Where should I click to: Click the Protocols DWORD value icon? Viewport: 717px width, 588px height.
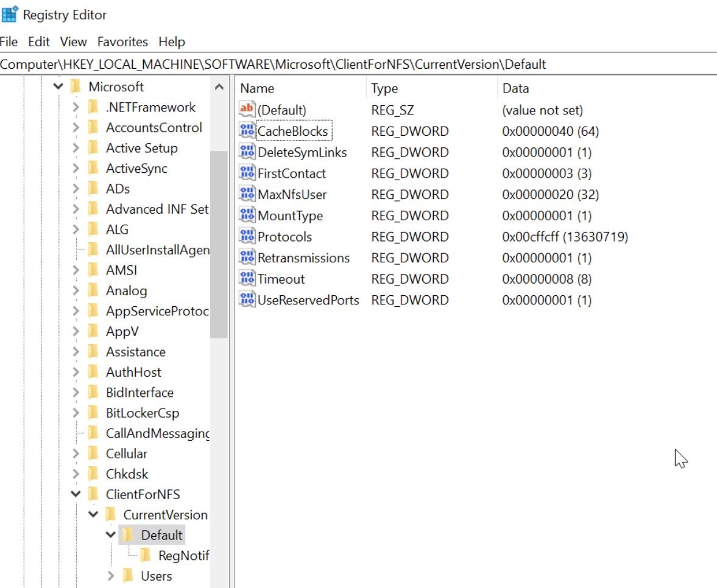pyautogui.click(x=247, y=237)
